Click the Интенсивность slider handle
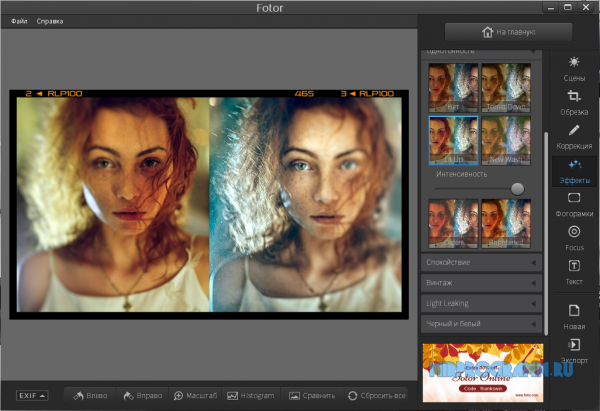 pyautogui.click(x=517, y=188)
